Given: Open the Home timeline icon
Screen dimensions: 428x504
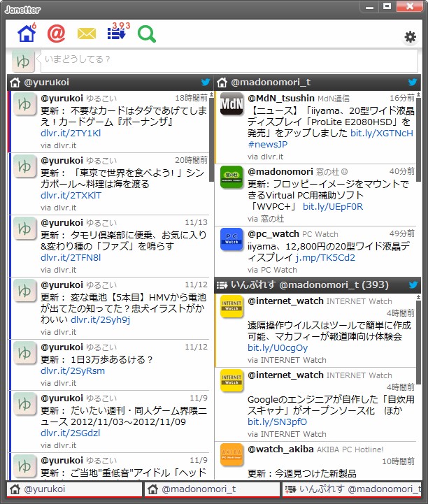Looking at the screenshot, I should (x=27, y=33).
